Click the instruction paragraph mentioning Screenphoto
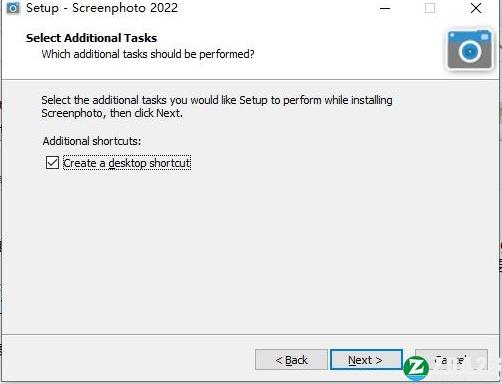This screenshot has height=384, width=502. click(217, 107)
